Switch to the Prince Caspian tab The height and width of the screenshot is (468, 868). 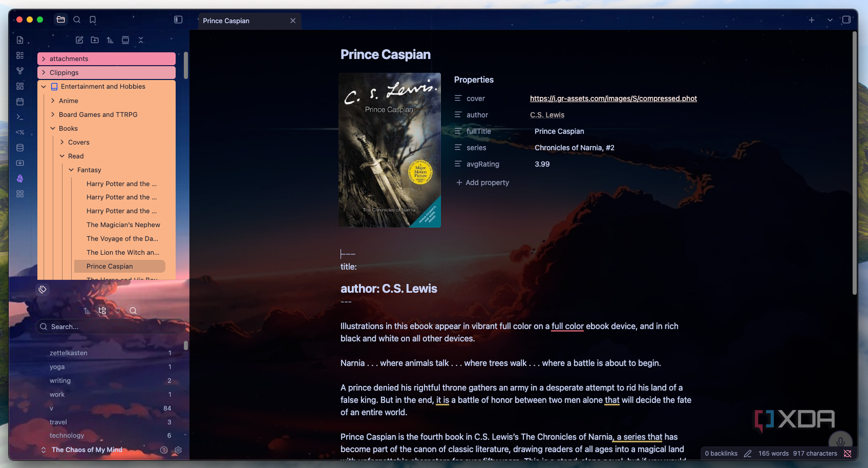pos(249,21)
